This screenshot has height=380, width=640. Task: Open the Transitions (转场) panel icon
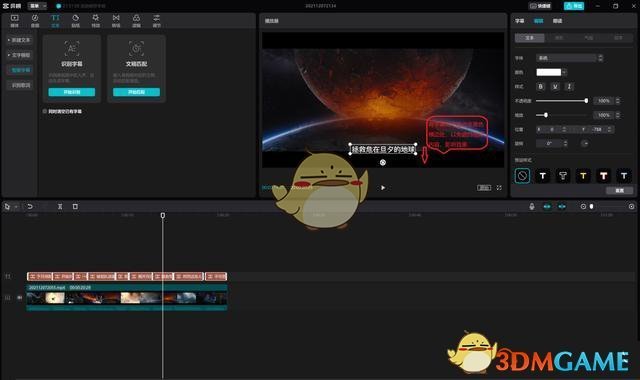(x=116, y=20)
